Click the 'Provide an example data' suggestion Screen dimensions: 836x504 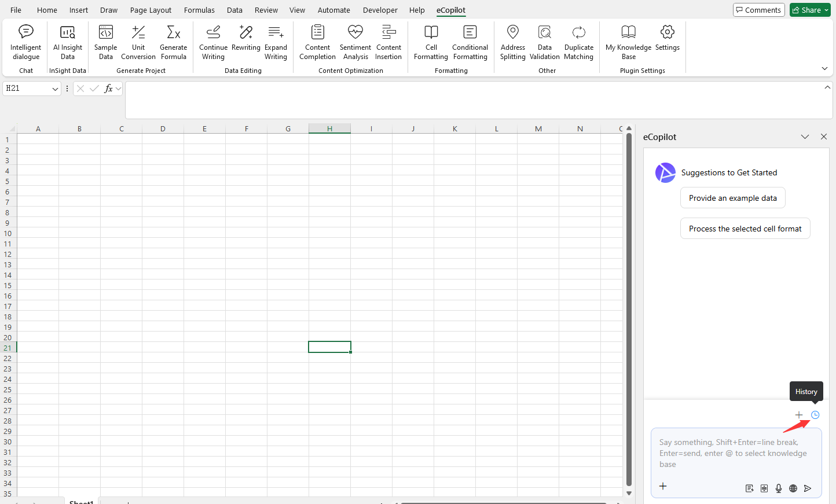click(732, 198)
